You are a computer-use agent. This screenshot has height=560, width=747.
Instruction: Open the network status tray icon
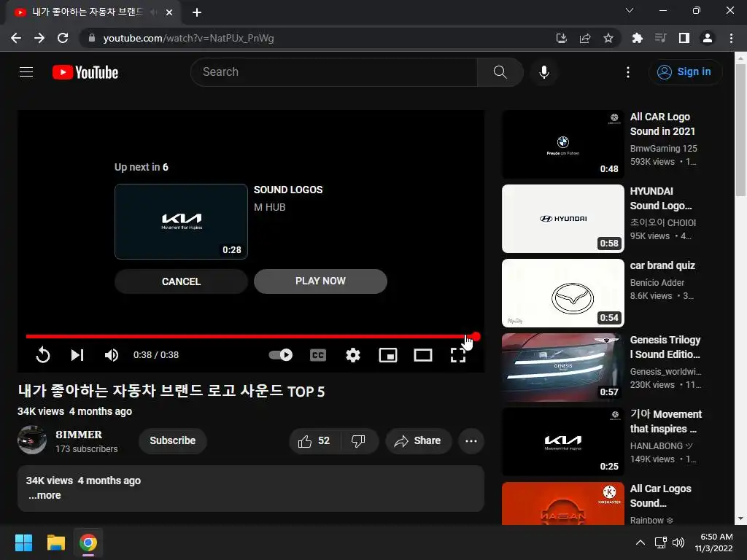(660, 542)
